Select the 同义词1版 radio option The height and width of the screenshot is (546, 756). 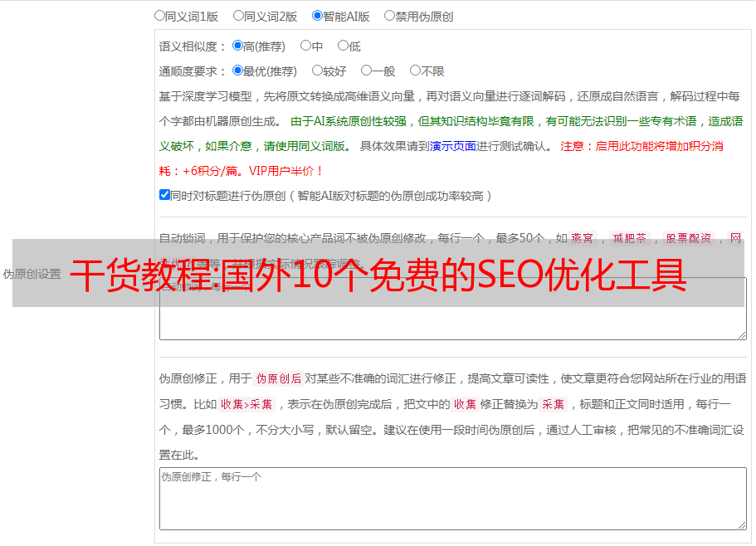coord(159,16)
